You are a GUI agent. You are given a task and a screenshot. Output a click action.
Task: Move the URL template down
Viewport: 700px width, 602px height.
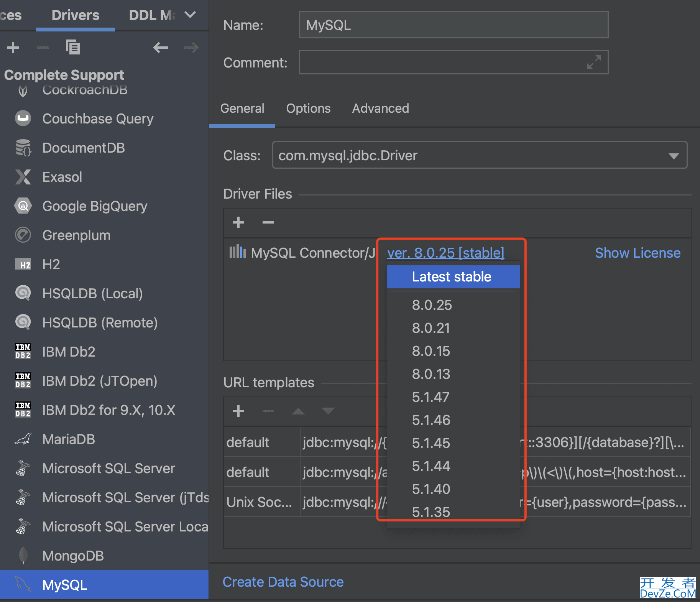click(x=328, y=411)
